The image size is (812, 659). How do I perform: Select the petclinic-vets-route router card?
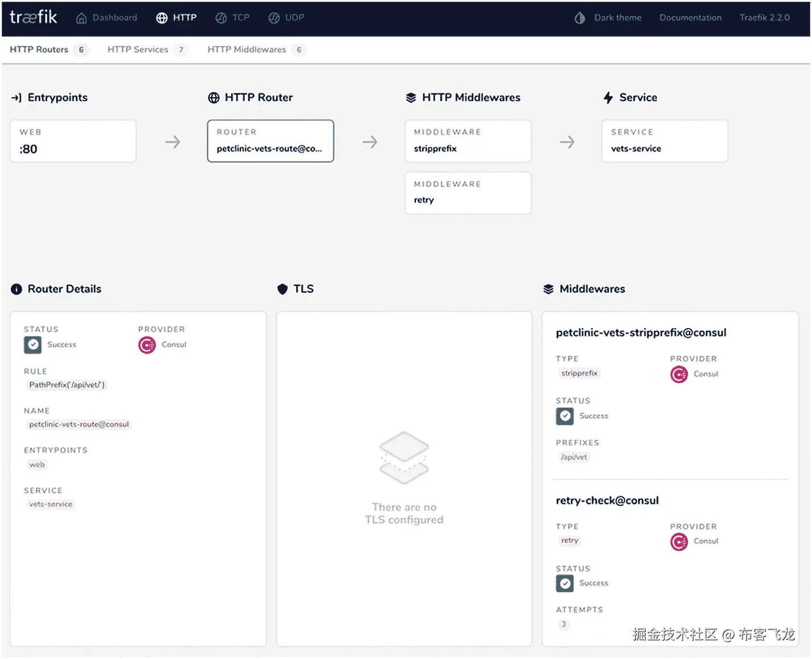point(271,141)
